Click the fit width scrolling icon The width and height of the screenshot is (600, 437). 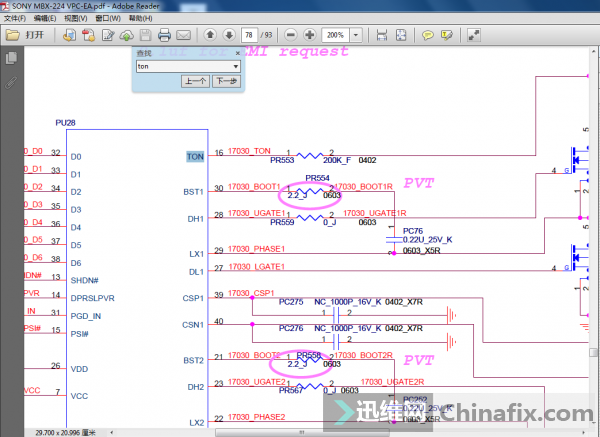pos(382,35)
